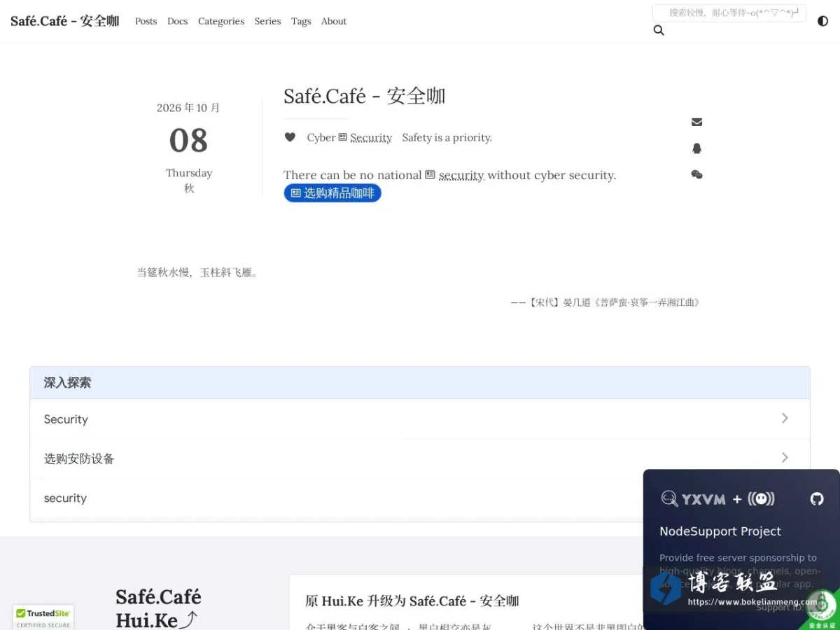Open the 原 Hui.Ke 升级为 Safé.Café article title

(x=412, y=601)
